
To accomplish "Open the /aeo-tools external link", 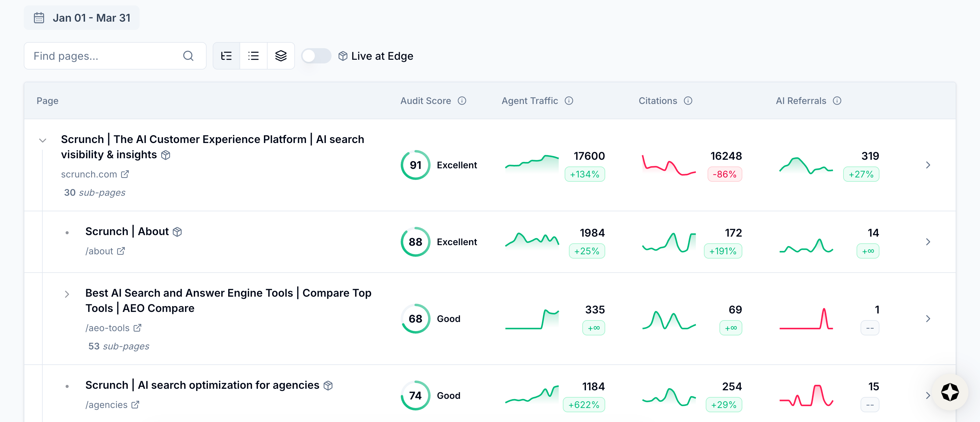I will point(137,328).
